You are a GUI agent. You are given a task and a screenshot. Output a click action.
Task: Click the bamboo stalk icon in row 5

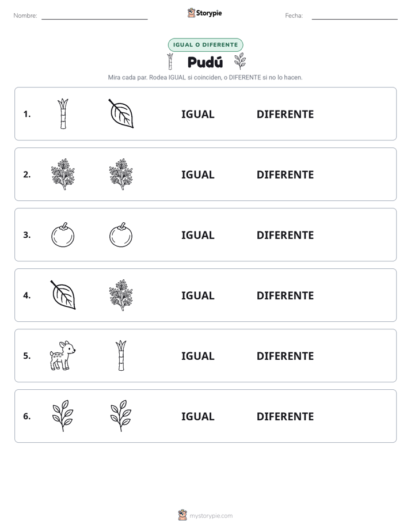coord(121,356)
